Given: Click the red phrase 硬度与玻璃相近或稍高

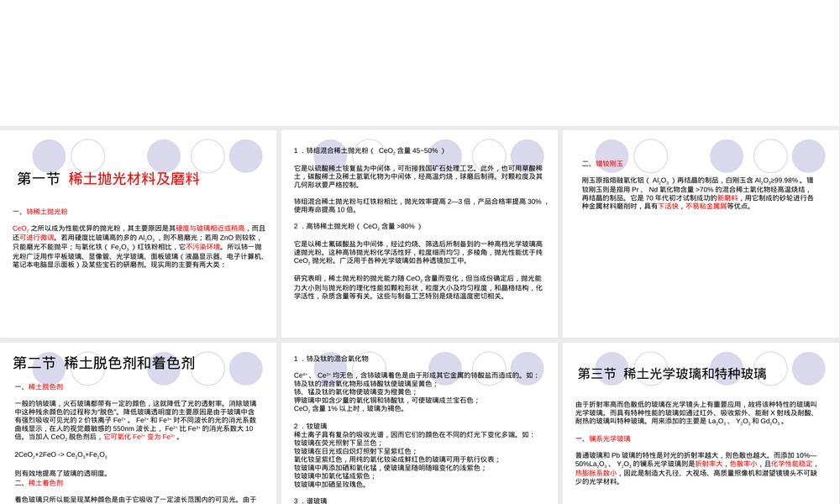Looking at the screenshot, I should pos(210,228).
